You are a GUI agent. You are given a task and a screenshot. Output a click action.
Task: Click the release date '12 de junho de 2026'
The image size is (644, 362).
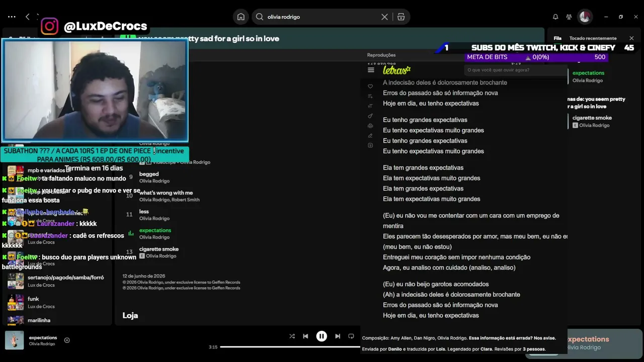[144, 276]
